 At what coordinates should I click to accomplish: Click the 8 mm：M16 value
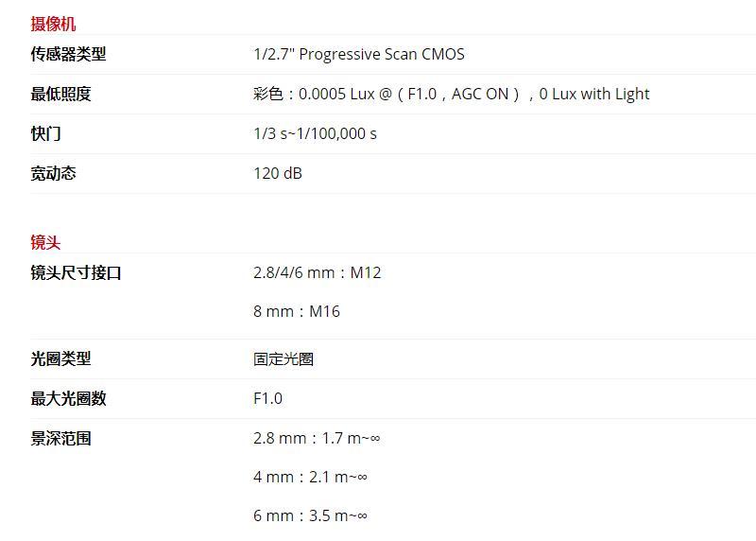297,311
